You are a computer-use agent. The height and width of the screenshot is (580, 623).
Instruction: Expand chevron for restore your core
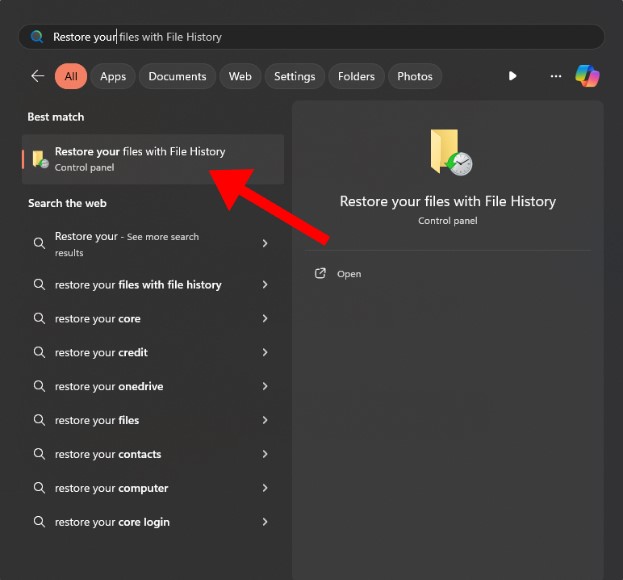point(265,318)
